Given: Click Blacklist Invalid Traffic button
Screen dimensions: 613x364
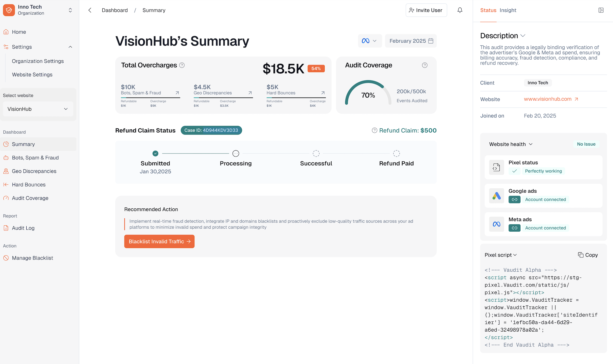Looking at the screenshot, I should click(159, 241).
